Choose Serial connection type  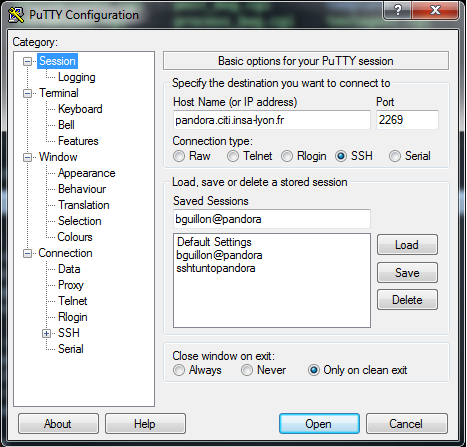pos(395,156)
